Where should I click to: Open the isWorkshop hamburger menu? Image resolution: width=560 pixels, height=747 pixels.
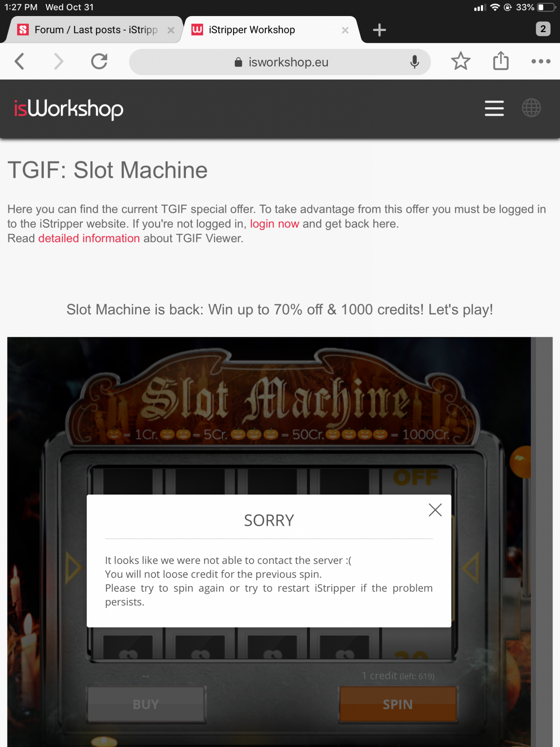coord(494,108)
